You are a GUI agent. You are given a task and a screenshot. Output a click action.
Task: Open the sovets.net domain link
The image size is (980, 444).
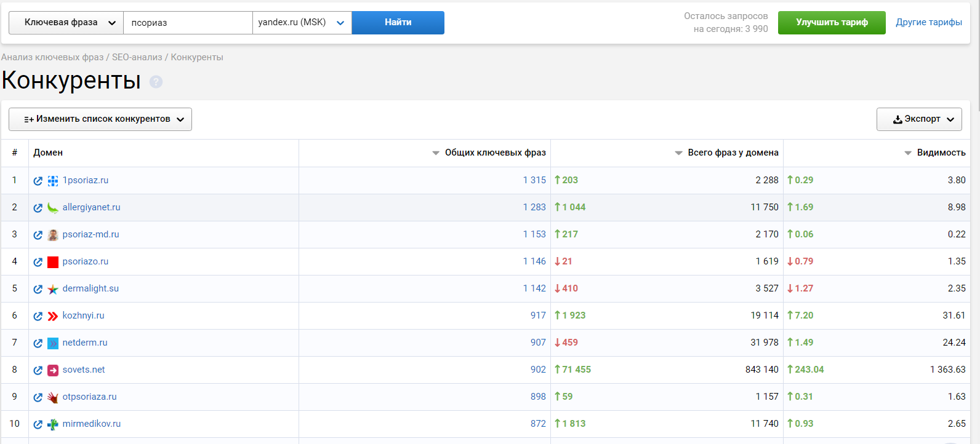pos(84,370)
